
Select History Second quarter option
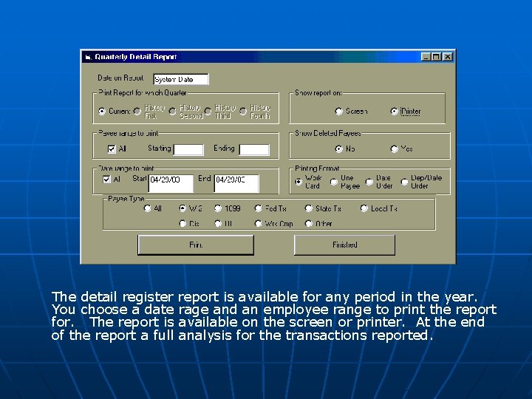(x=172, y=112)
